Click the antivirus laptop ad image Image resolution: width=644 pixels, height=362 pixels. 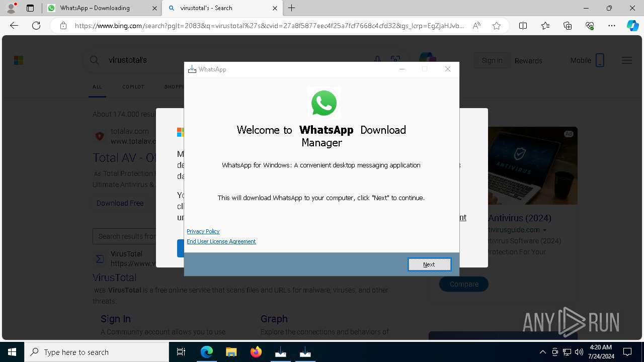click(x=533, y=166)
